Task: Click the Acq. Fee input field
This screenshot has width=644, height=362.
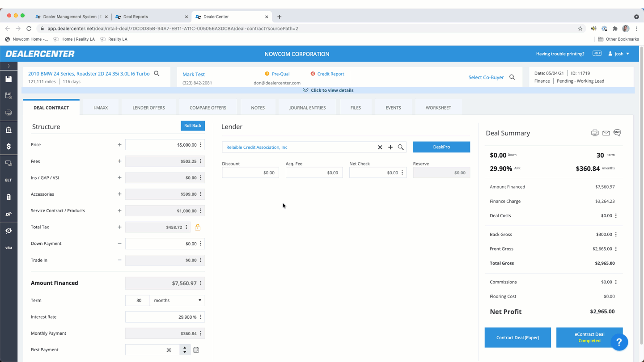Action: (x=314, y=173)
